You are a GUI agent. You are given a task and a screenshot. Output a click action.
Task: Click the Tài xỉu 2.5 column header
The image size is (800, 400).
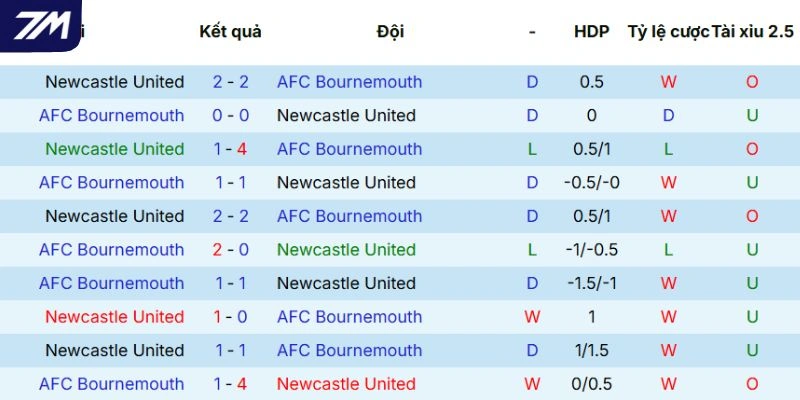tap(752, 32)
